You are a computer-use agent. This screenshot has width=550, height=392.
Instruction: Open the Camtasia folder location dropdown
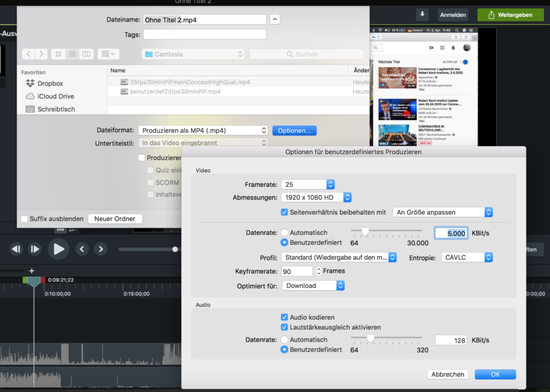[193, 54]
